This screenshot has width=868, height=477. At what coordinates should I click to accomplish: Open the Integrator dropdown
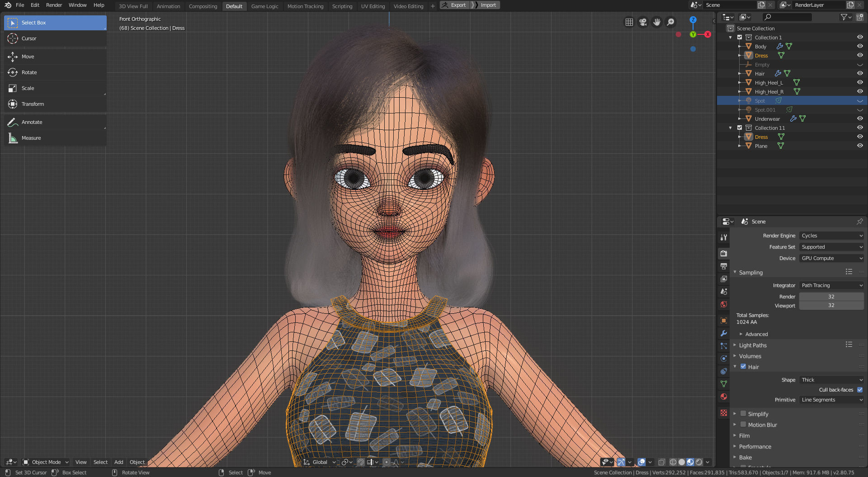pyautogui.click(x=831, y=285)
